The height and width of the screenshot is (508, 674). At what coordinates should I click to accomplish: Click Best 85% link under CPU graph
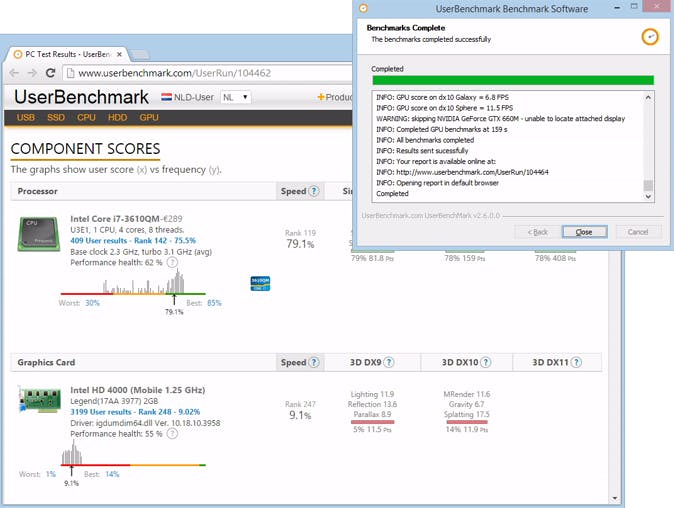pos(214,303)
